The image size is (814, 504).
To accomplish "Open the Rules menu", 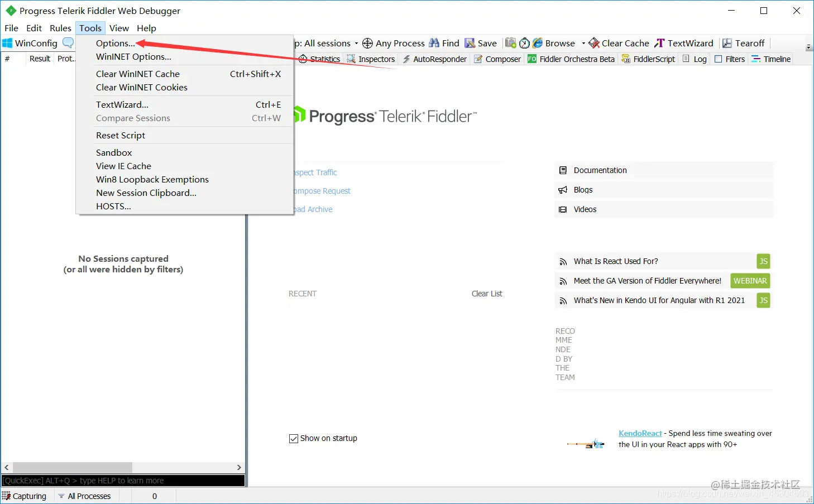I will 60,28.
